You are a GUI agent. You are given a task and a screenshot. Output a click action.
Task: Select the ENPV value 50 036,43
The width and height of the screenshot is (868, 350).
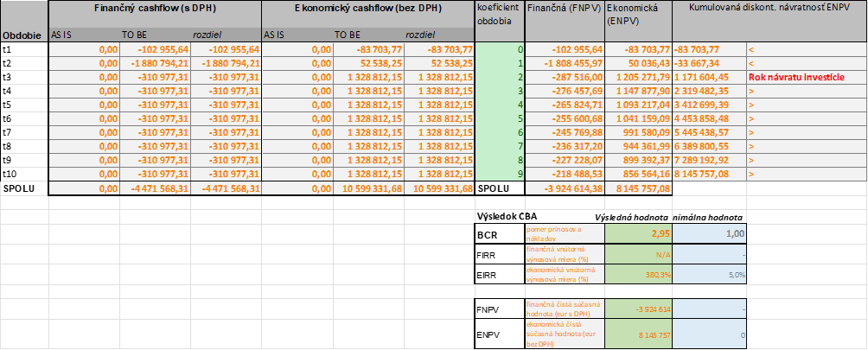coord(637,63)
